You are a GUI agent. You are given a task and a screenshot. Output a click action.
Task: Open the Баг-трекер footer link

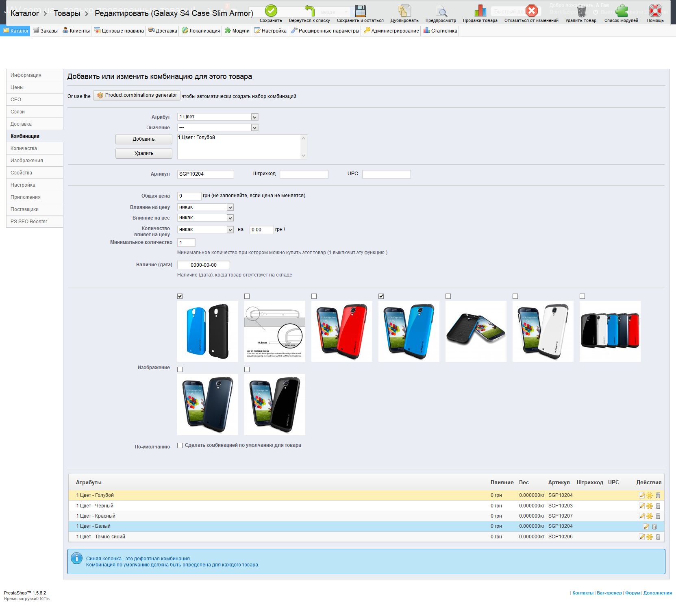coord(609,593)
